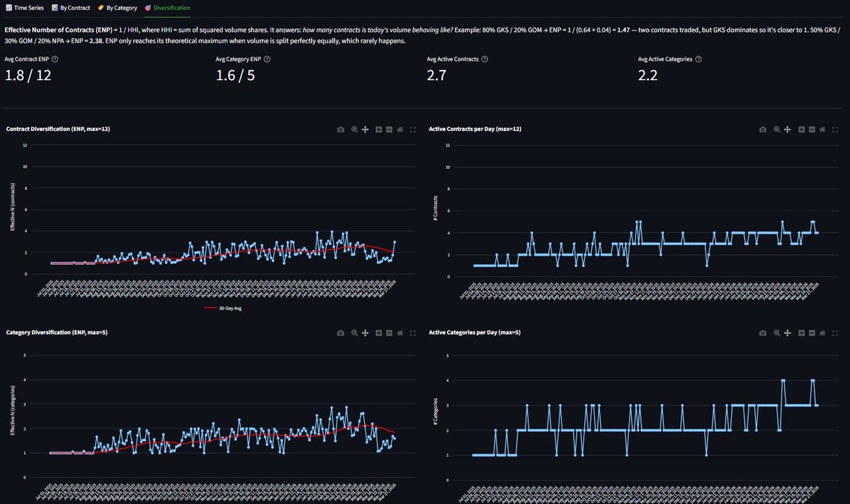Image resolution: width=850 pixels, height=504 pixels.
Task: Download Contract Diversification chart as PNG
Action: point(341,130)
